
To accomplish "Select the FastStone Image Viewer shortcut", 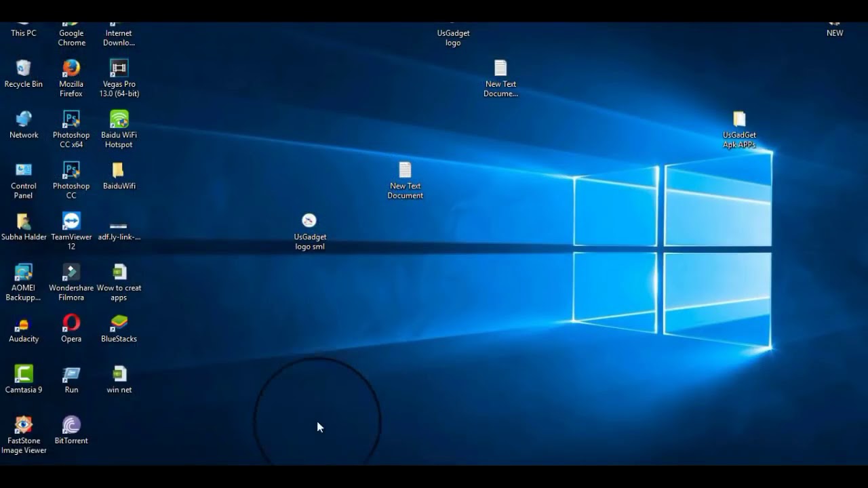I will coord(24,435).
